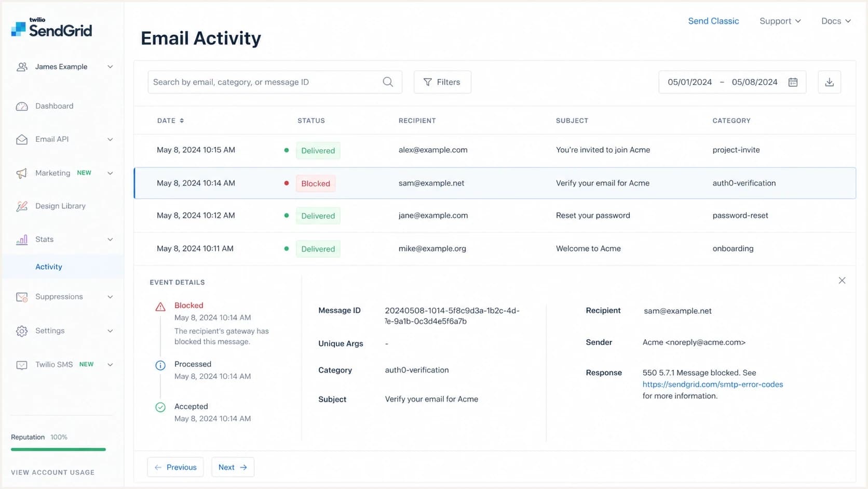
Task: Click 'May 8, 2024 10:11 AM' date cell
Action: (195, 249)
